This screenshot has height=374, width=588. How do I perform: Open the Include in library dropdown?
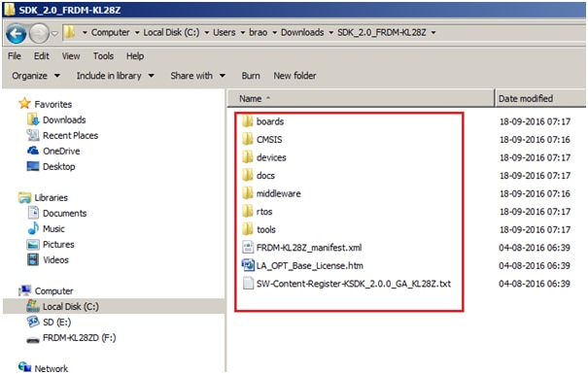[116, 76]
